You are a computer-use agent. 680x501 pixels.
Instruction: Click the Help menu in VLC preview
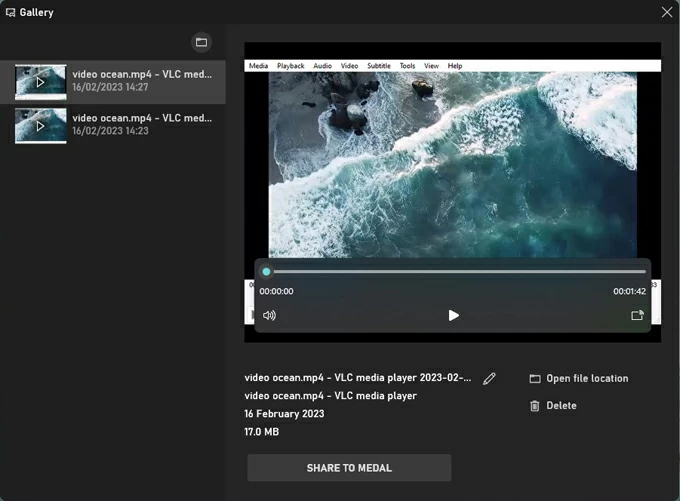455,66
